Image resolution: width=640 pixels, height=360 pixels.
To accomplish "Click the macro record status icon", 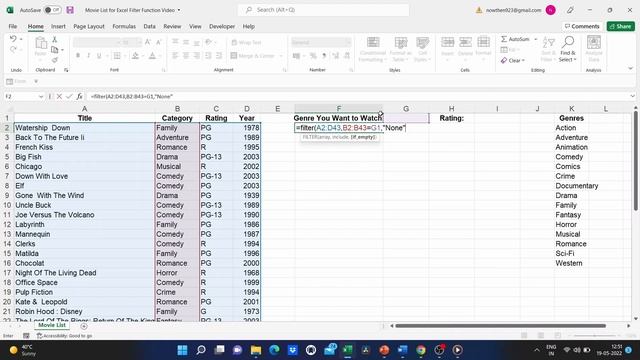I will [x=26, y=336].
